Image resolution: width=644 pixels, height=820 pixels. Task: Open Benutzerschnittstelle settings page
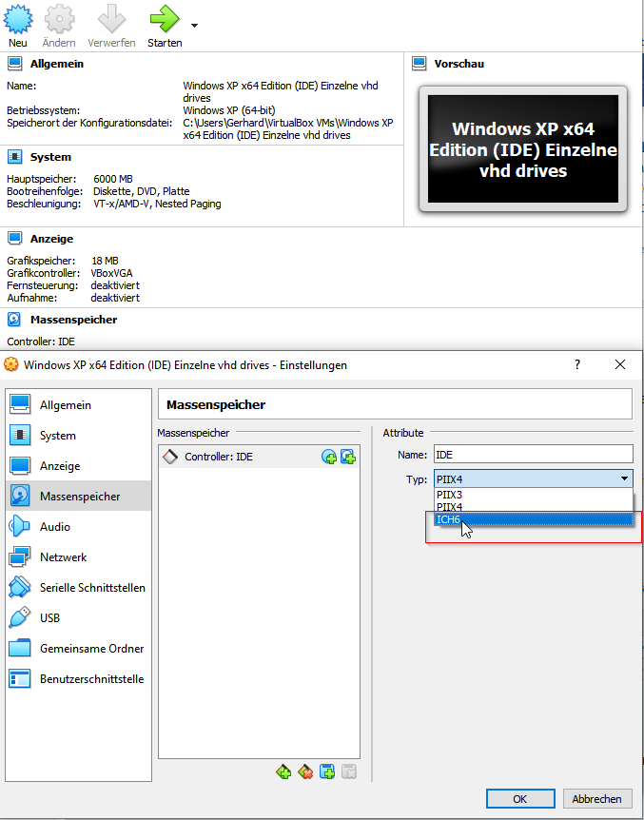tap(78, 679)
